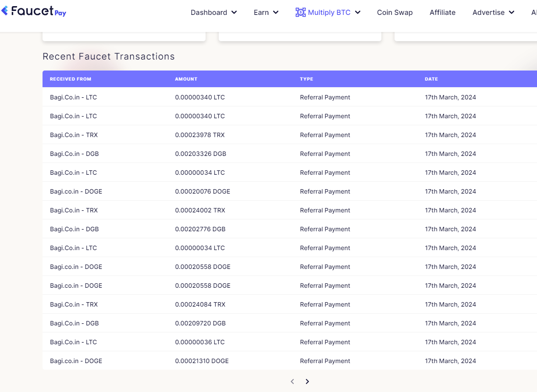Click the Type column header
The image size is (537, 392).
[x=306, y=79]
